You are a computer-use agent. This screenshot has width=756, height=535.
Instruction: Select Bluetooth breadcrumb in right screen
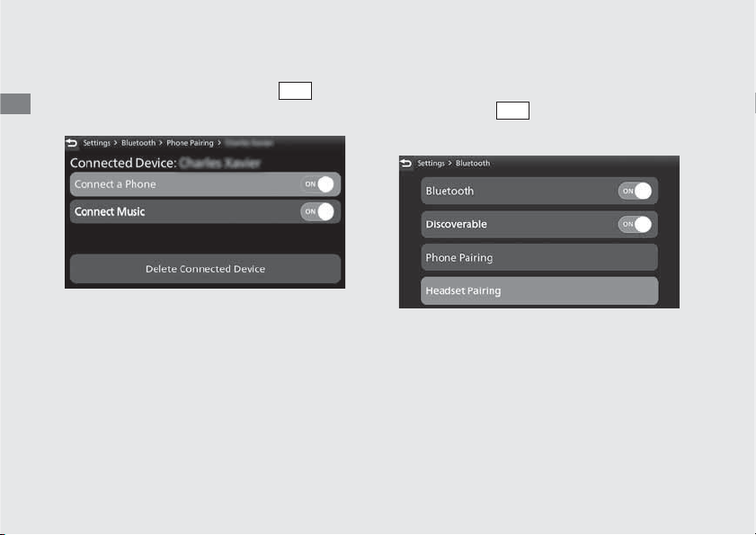[473, 163]
